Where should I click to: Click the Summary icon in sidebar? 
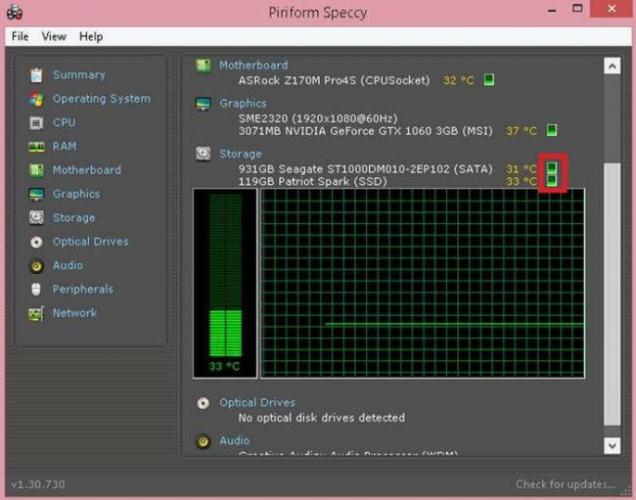click(x=36, y=75)
